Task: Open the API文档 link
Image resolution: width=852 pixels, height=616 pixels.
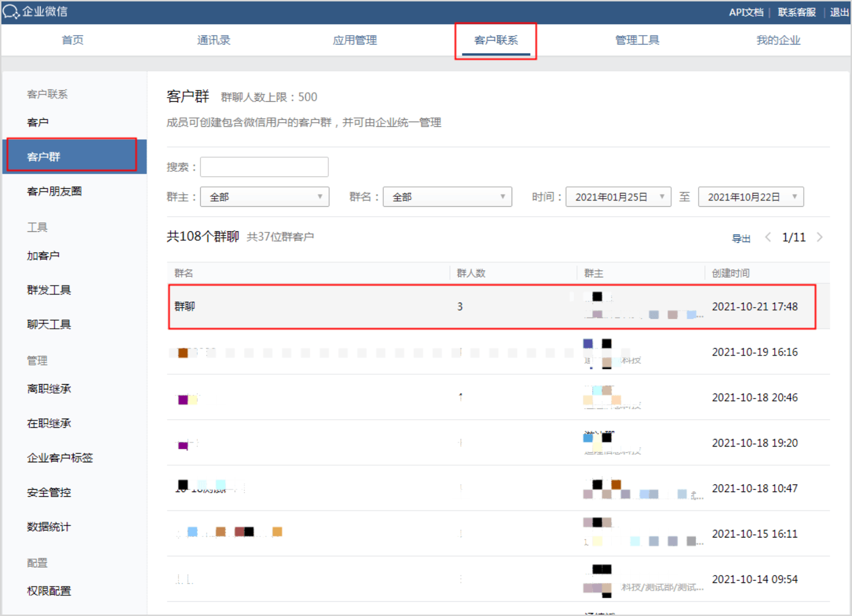Action: click(x=746, y=12)
